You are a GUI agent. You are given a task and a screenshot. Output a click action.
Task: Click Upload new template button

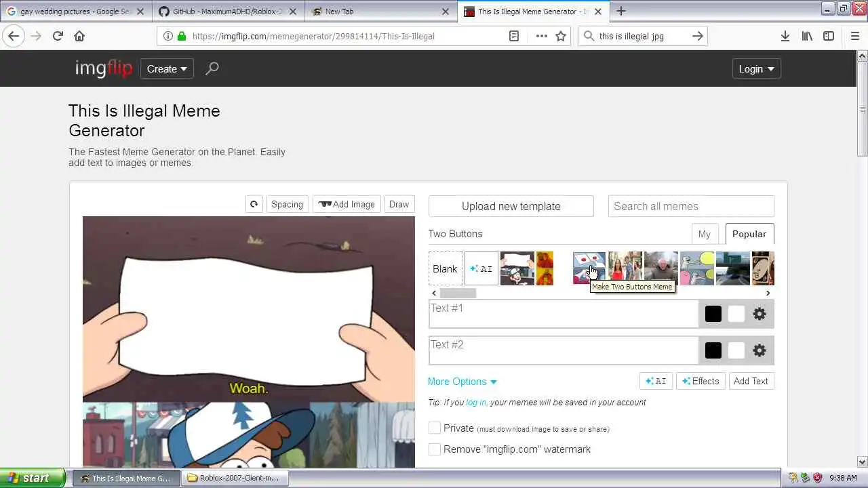pos(511,206)
